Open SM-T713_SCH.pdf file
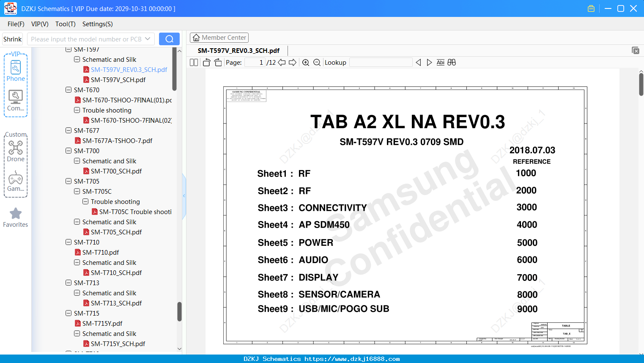Screen dimensions: 644x363 coord(112,303)
